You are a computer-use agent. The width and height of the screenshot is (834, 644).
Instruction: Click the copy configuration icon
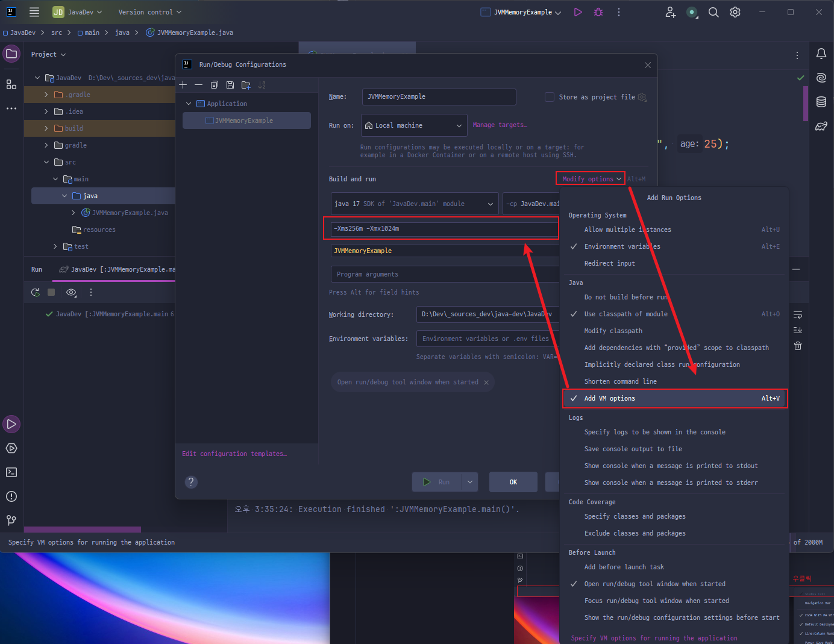pyautogui.click(x=214, y=85)
